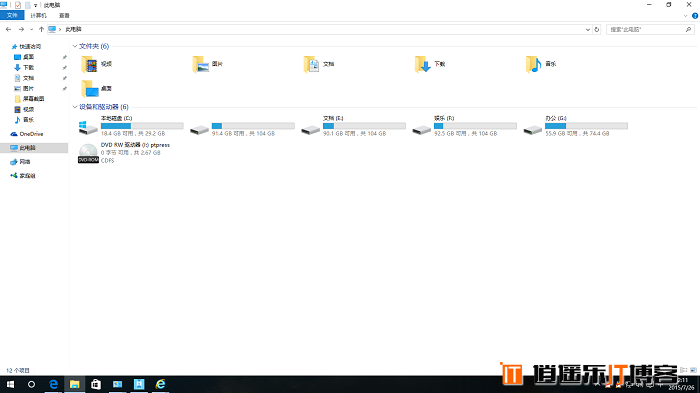This screenshot has width=700, height=393.
Task: Collapse the 文件夹 (6) group
Action: pos(75,46)
